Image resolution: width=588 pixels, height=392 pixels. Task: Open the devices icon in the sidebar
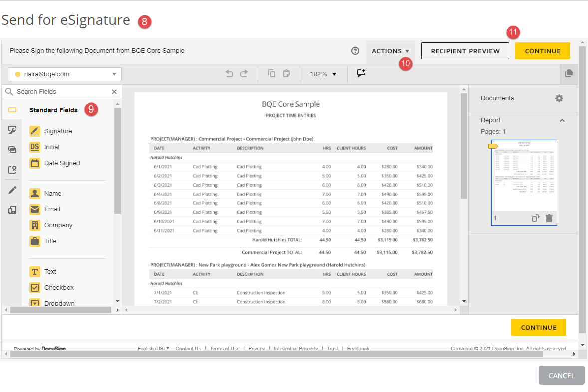click(12, 210)
